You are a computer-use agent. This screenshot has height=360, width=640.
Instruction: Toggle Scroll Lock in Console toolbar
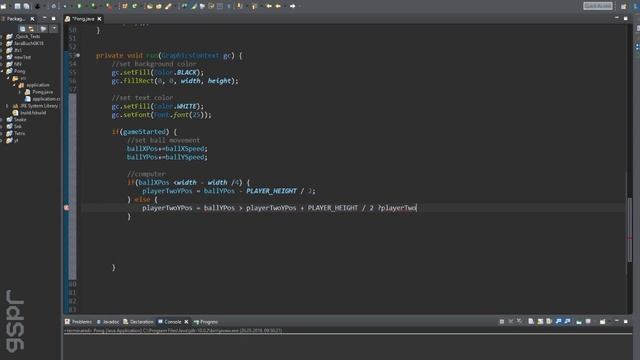(540, 322)
